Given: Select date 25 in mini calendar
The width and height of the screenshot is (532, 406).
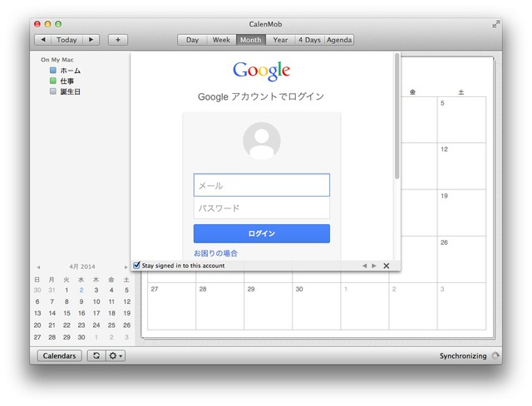Looking at the screenshot, I should (111, 325).
